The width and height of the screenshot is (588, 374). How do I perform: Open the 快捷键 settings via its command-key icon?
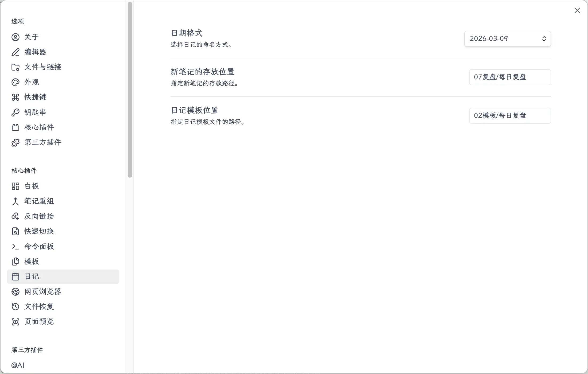tap(16, 97)
